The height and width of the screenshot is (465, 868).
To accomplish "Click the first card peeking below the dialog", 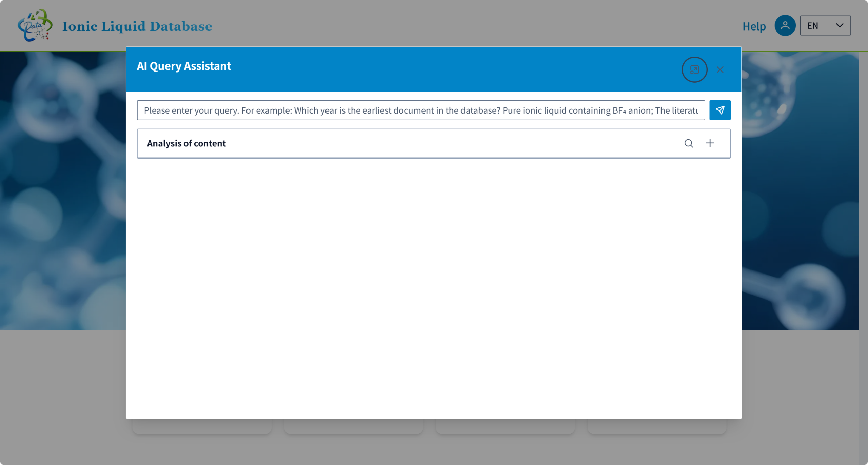I will (x=202, y=426).
